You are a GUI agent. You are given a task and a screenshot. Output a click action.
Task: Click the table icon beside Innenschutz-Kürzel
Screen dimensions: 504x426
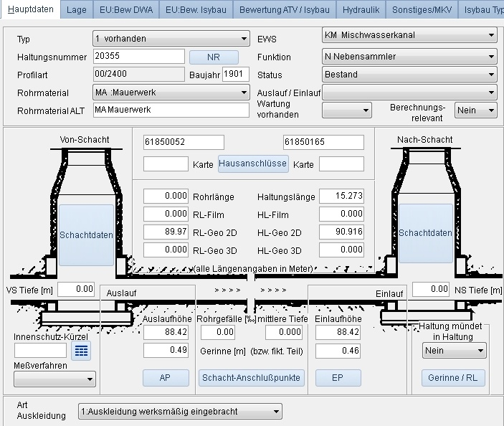pos(82,351)
